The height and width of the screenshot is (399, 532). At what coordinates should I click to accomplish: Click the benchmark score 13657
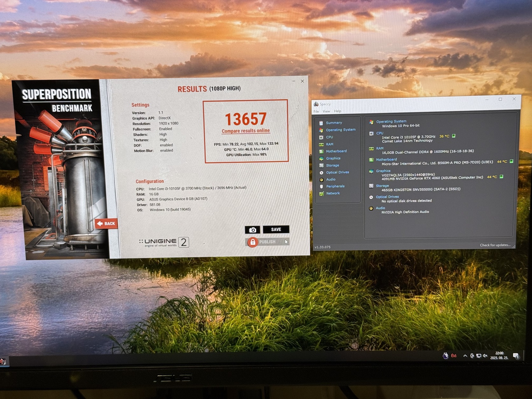click(x=246, y=119)
